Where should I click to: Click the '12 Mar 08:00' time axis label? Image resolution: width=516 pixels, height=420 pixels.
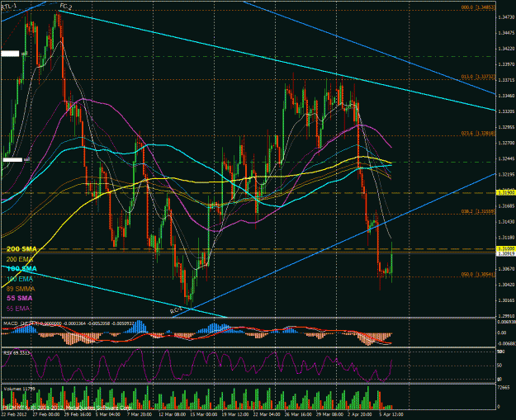(172, 414)
